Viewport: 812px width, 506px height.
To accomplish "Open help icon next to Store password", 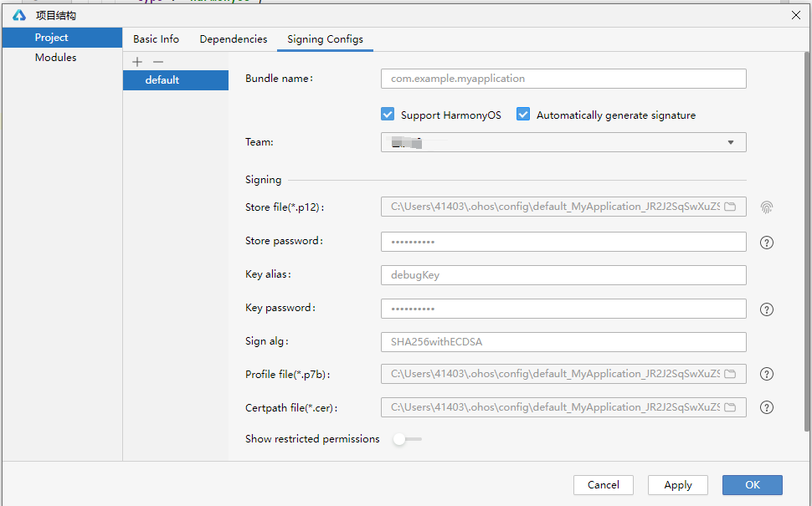I will (x=766, y=243).
